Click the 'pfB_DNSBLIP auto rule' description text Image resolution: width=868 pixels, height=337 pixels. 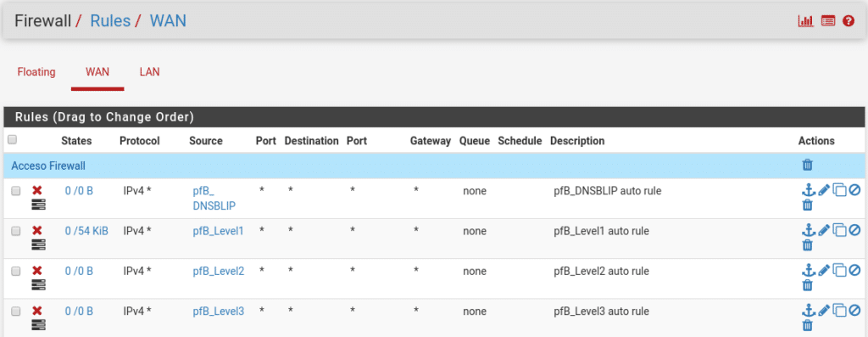pos(607,191)
